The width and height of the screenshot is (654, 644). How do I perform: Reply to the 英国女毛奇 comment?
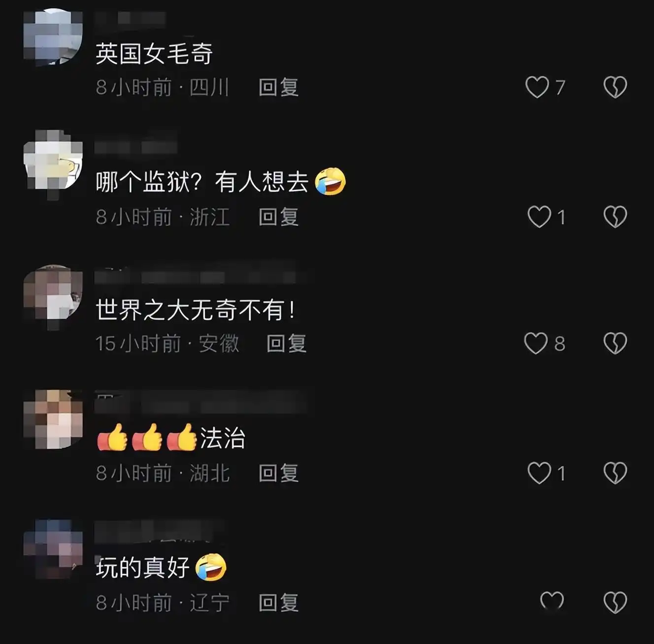[x=279, y=88]
